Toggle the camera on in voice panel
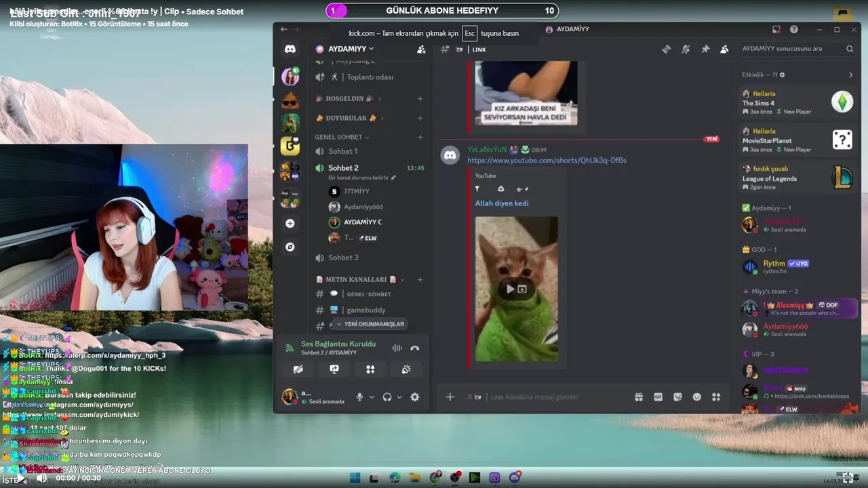 coord(298,369)
